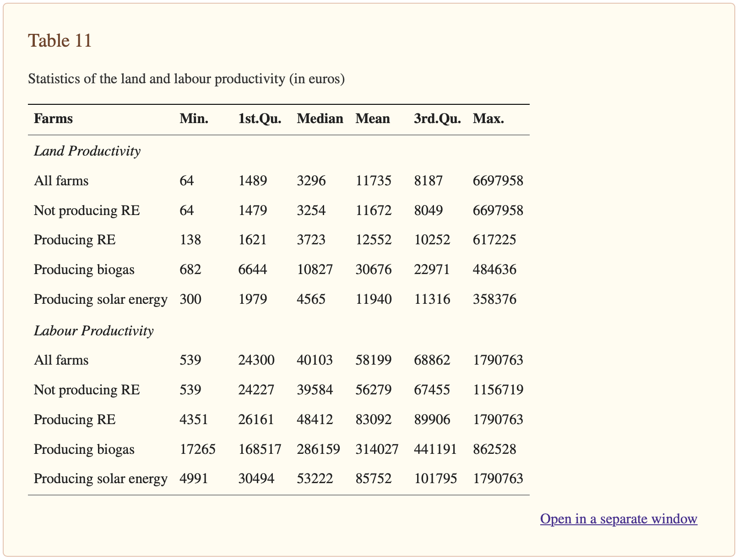Click the biogas max value 484636

[494, 269]
